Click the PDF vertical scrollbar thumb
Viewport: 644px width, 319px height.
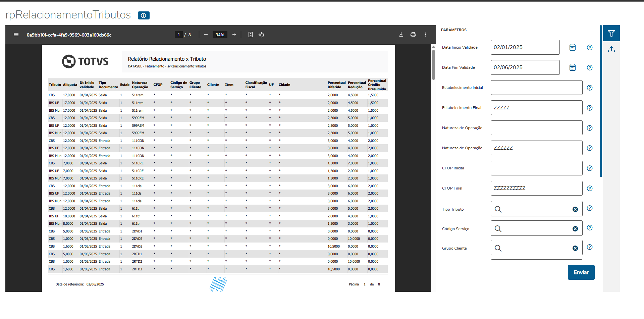[x=433, y=65]
